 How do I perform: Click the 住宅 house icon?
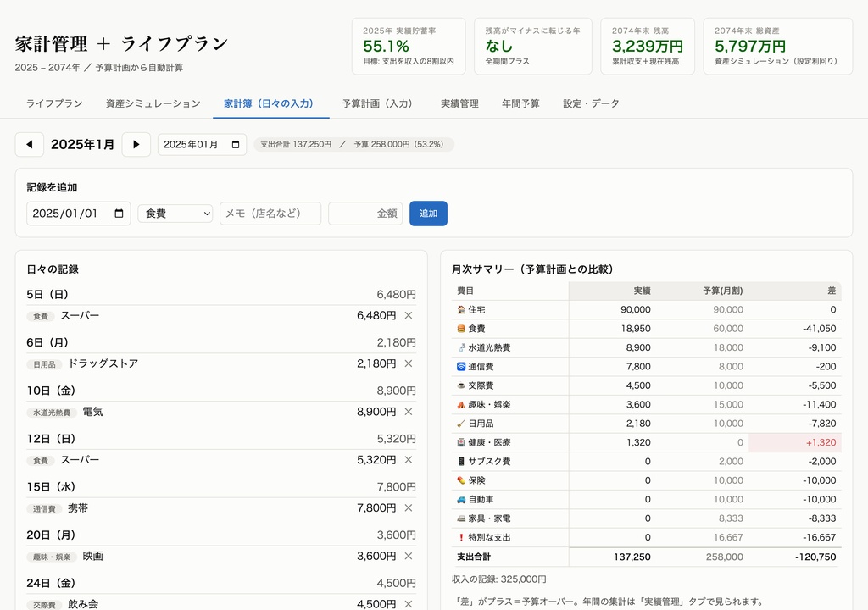(461, 309)
